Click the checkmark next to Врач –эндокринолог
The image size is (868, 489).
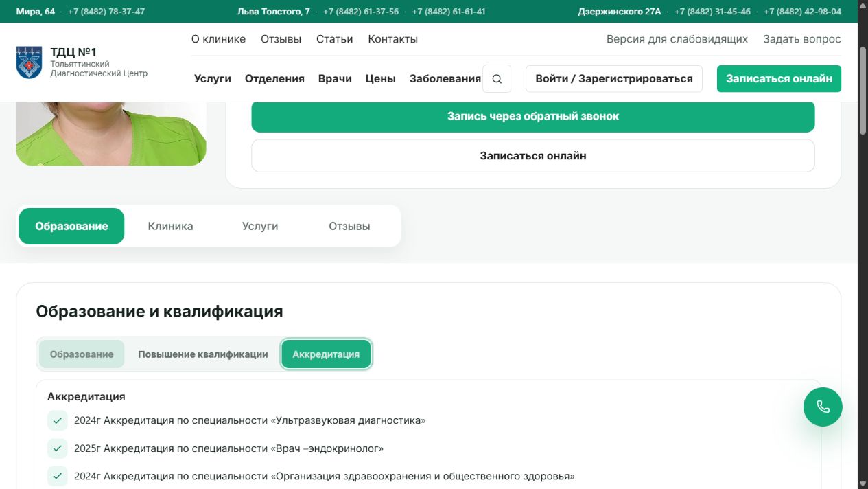[x=58, y=448]
